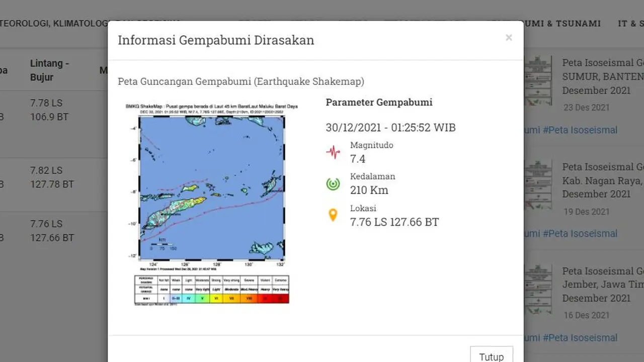Click thumbnail beside the 19 Des 2021 article
Screen dimensions: 644x362
[x=538, y=185]
